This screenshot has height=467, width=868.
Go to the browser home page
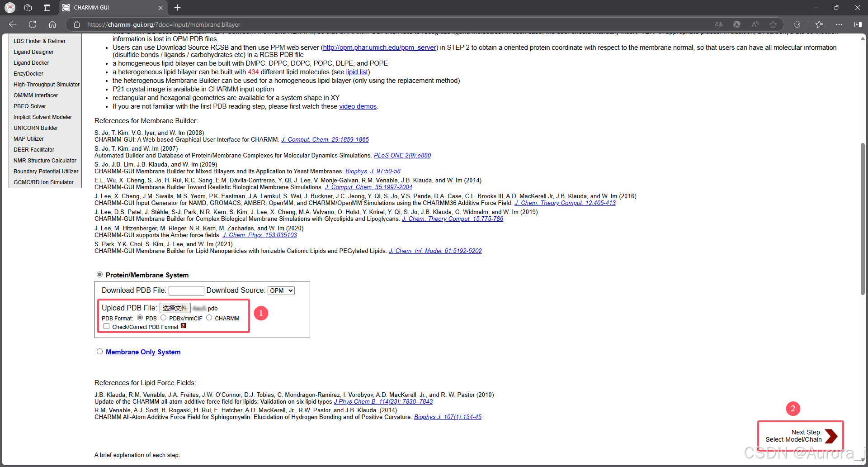pos(52,24)
